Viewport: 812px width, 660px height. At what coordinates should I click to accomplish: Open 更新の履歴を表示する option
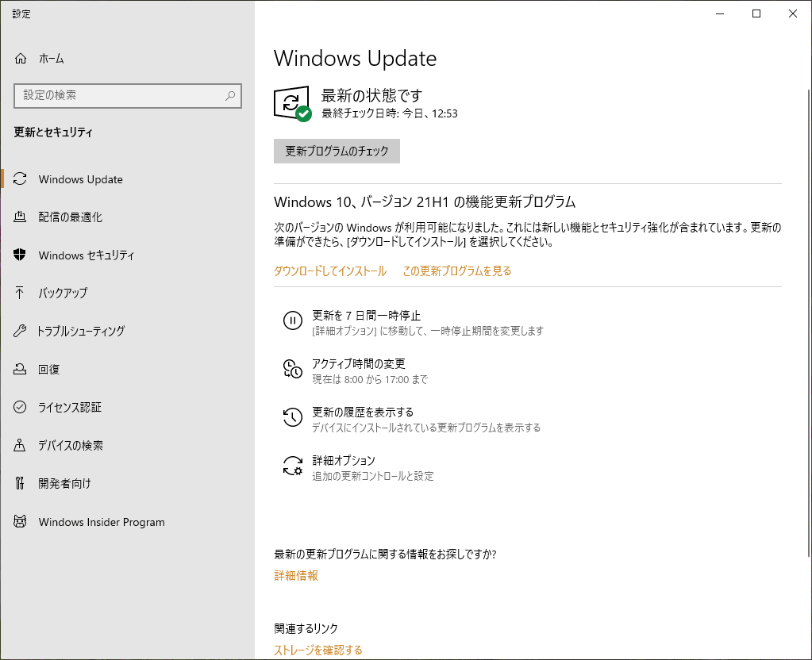[x=412, y=420]
